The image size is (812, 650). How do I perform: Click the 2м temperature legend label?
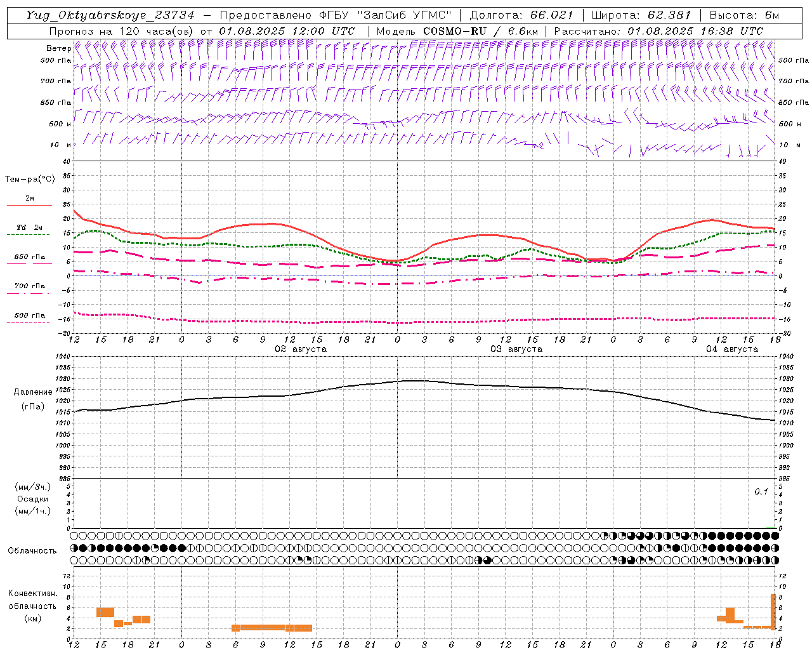[x=30, y=198]
